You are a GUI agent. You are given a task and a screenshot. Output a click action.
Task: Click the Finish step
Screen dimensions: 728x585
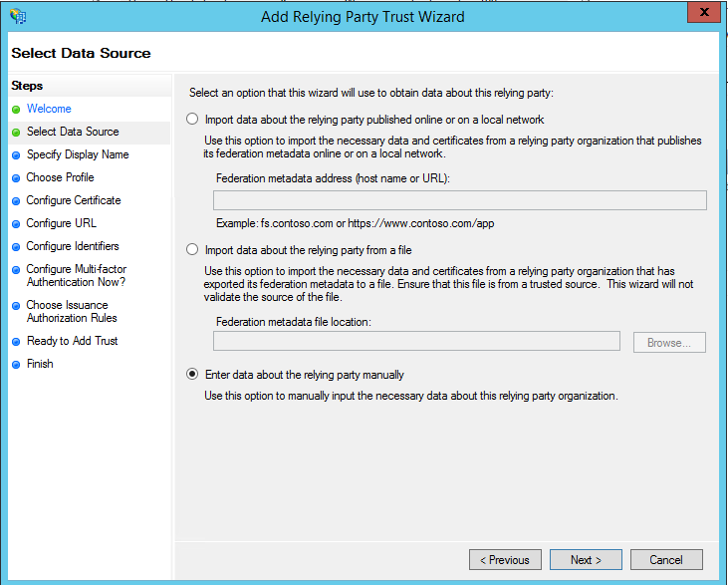40,364
